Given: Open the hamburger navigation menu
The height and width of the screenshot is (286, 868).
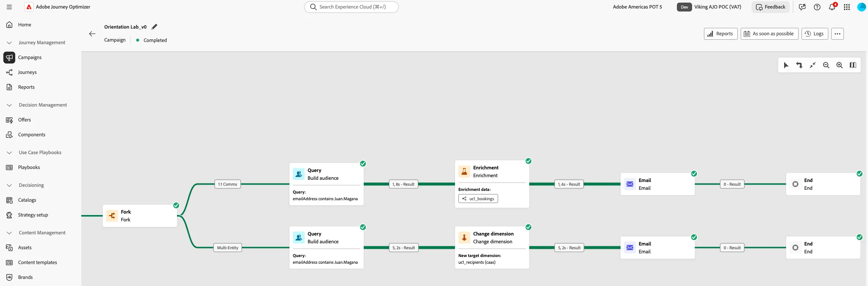Looking at the screenshot, I should (9, 7).
